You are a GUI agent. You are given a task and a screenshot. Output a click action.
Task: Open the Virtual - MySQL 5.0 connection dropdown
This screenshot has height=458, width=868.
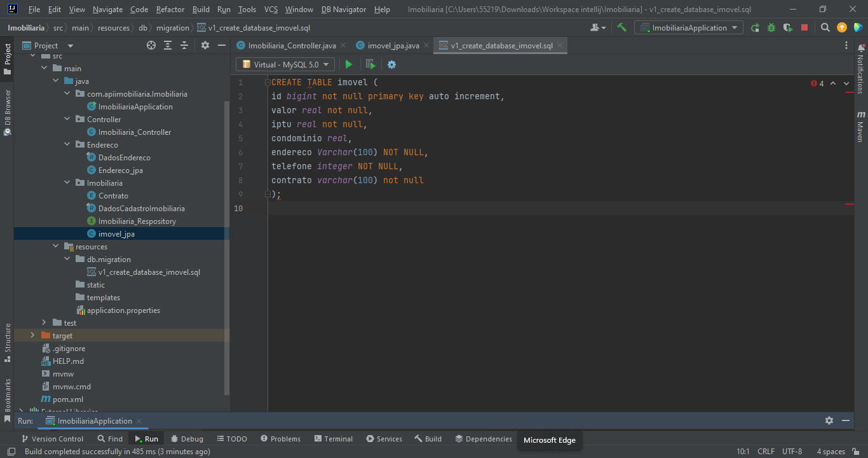285,64
